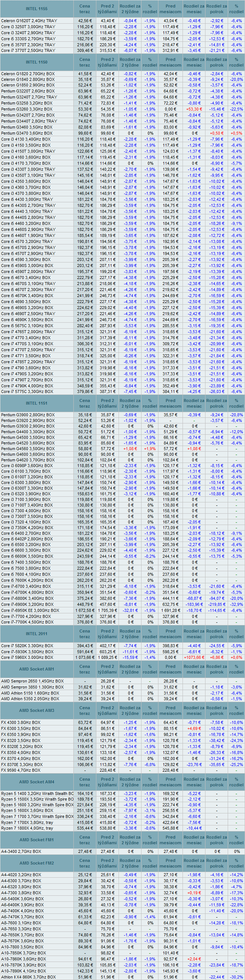Click Pred 2 týždňami header in AMD Socket AM4 section

point(107,782)
